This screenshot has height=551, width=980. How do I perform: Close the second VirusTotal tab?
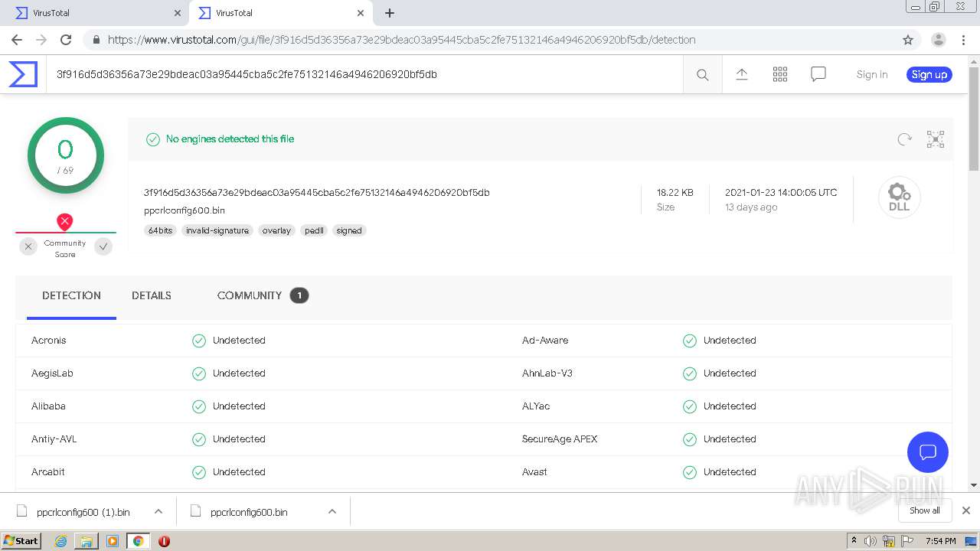[x=361, y=13]
